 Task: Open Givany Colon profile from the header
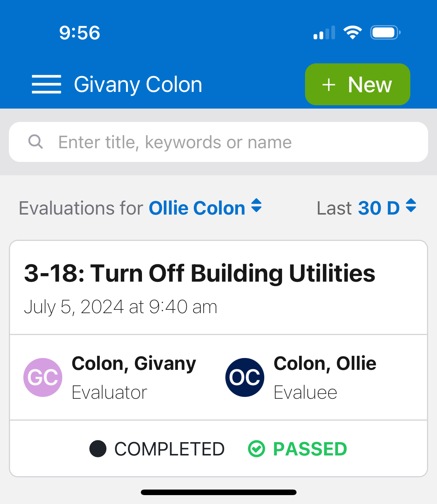click(138, 84)
